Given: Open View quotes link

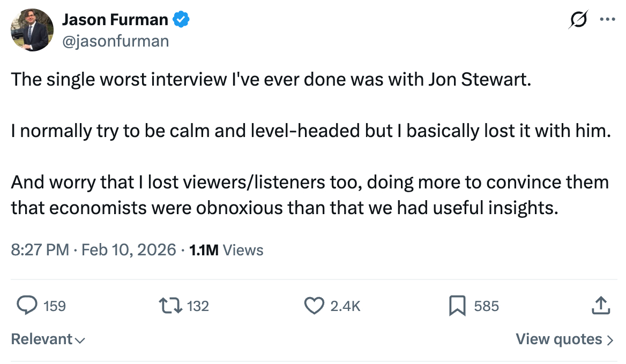Looking at the screenshot, I should click(x=558, y=339).
